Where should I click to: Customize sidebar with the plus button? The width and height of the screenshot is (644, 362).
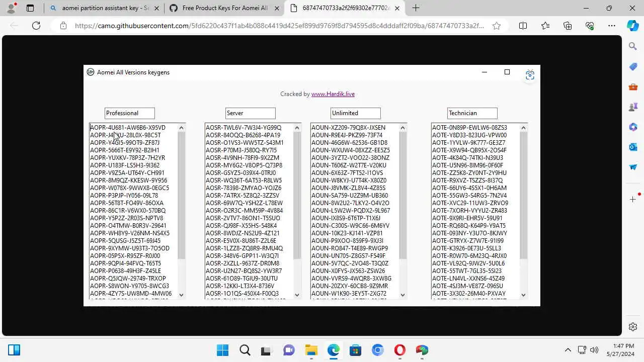point(633,200)
